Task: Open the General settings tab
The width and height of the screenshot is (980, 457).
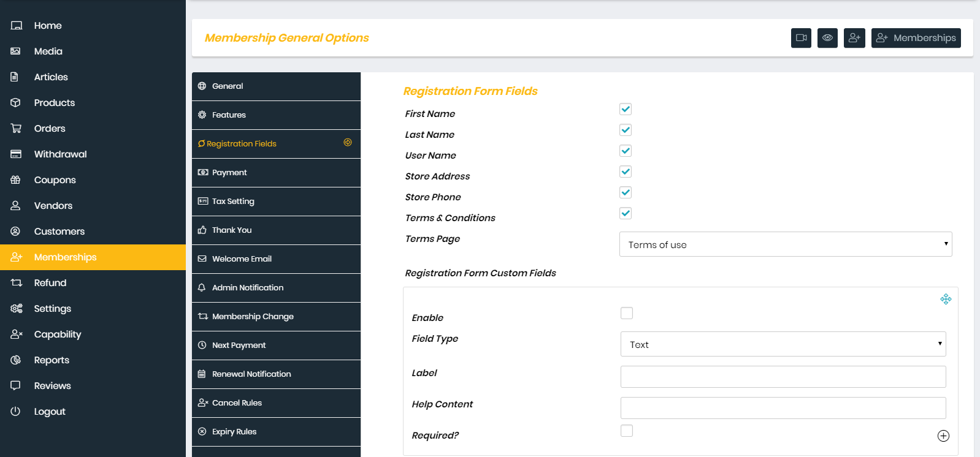Action: pos(276,86)
